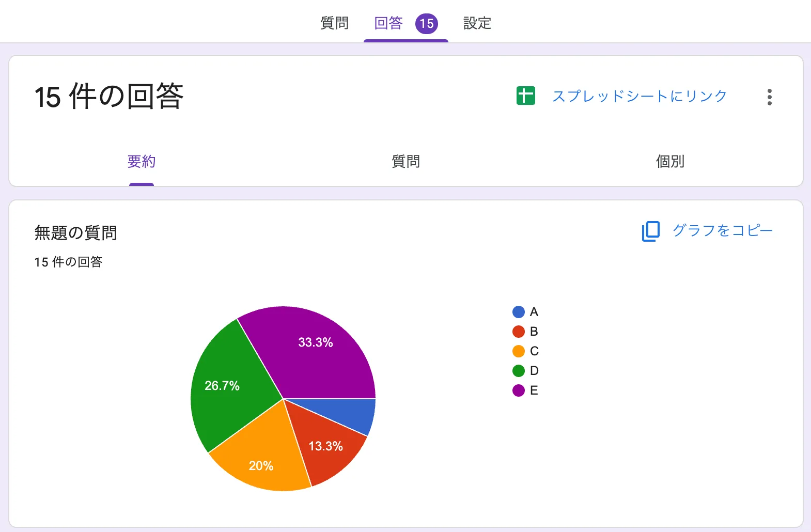Open the three-dot more options menu
Viewport: 811px width, 532px height.
coord(770,97)
